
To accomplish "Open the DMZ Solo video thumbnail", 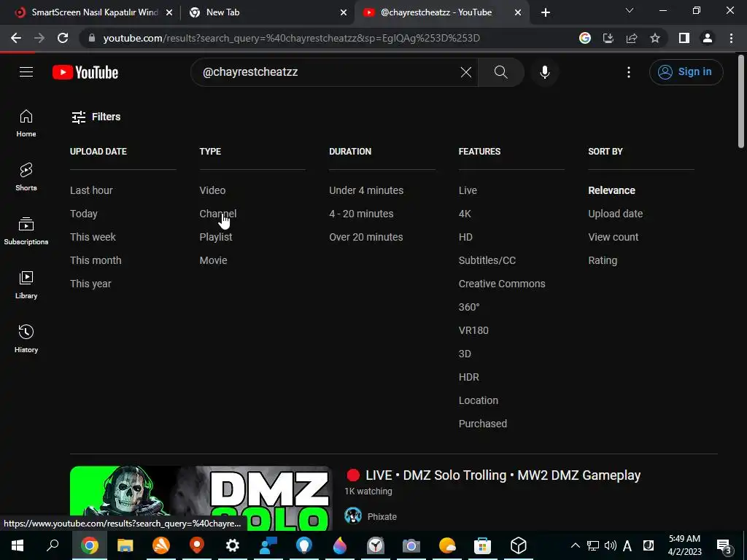I will (x=201, y=498).
